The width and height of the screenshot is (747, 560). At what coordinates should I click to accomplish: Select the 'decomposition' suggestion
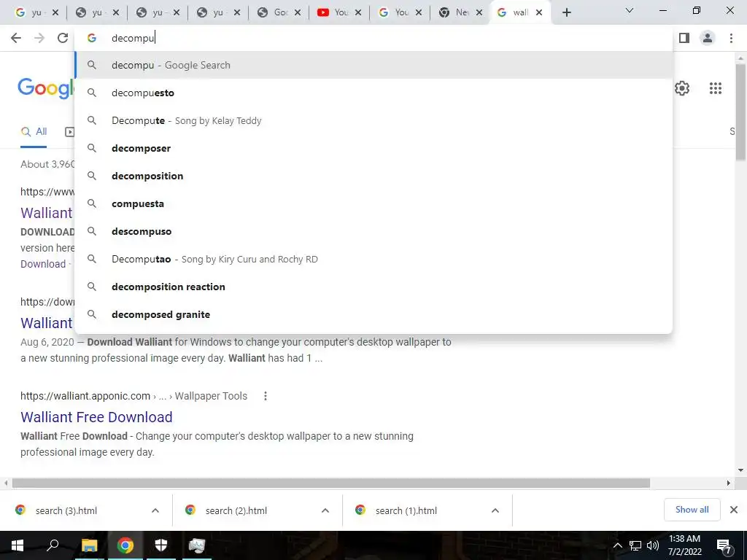click(374, 176)
